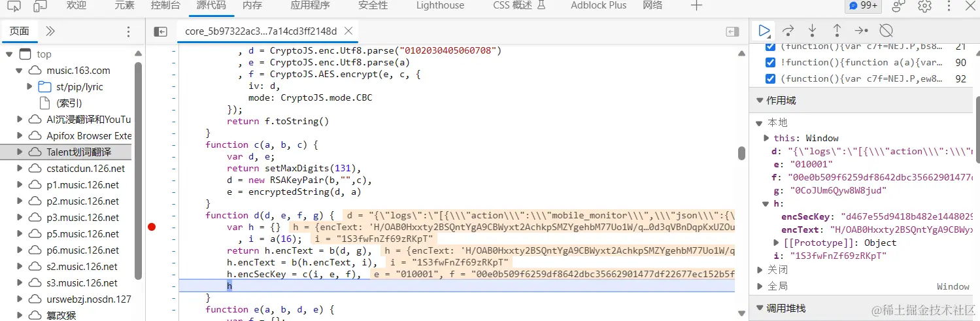Activate the inspect element picker
The height and width of the screenshot is (321, 980).
14,6
